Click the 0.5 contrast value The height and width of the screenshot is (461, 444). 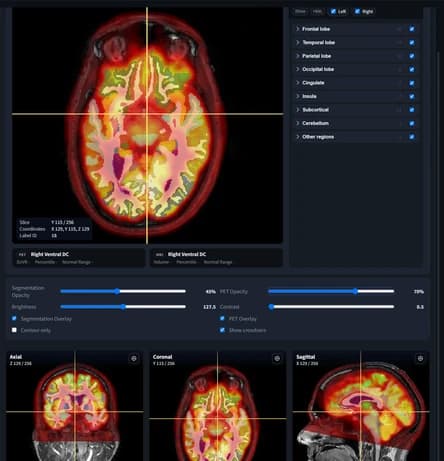420,307
